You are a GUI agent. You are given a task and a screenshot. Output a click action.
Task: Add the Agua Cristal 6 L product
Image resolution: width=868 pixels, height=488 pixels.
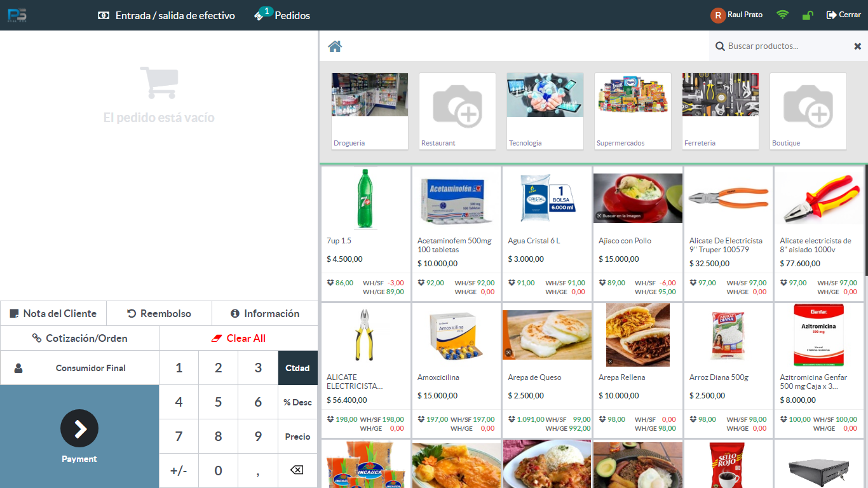547,234
